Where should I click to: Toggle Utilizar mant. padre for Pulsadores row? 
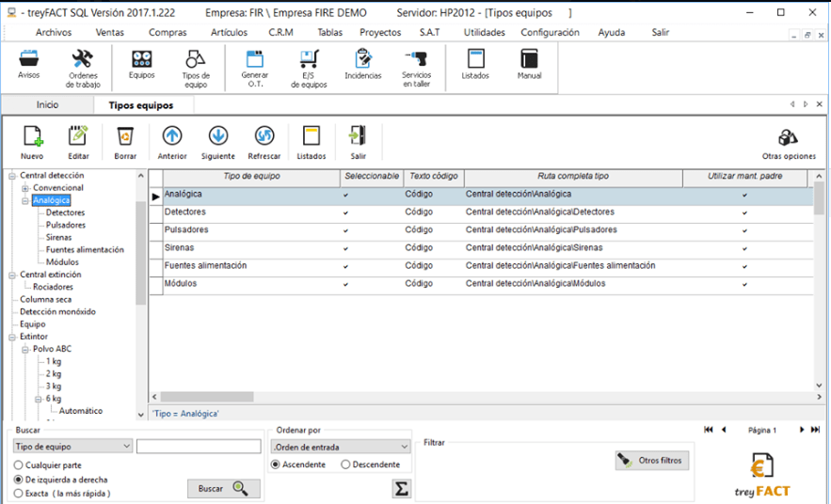click(x=744, y=230)
